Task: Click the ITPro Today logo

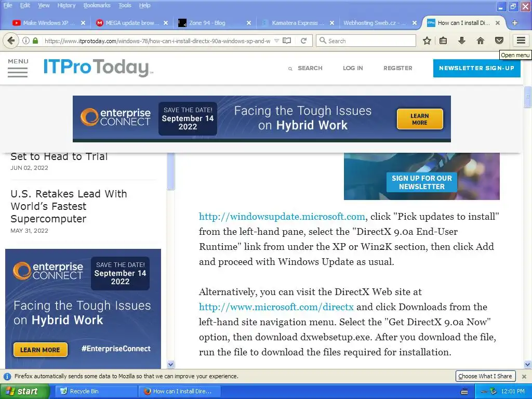Action: (98, 68)
